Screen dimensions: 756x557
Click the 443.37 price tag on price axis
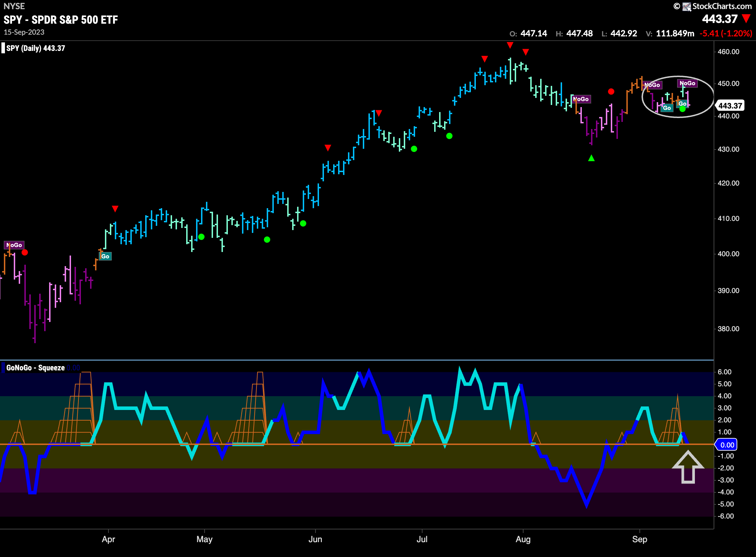(x=730, y=106)
